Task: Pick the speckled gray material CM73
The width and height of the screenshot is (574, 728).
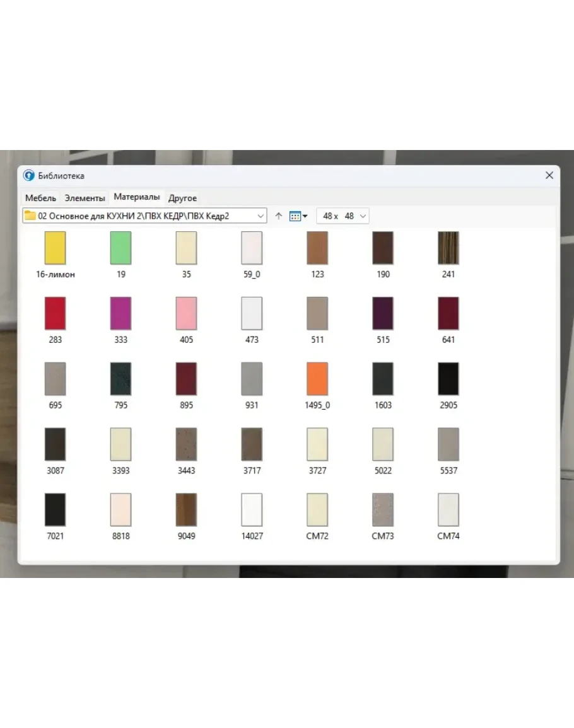Action: tap(383, 510)
